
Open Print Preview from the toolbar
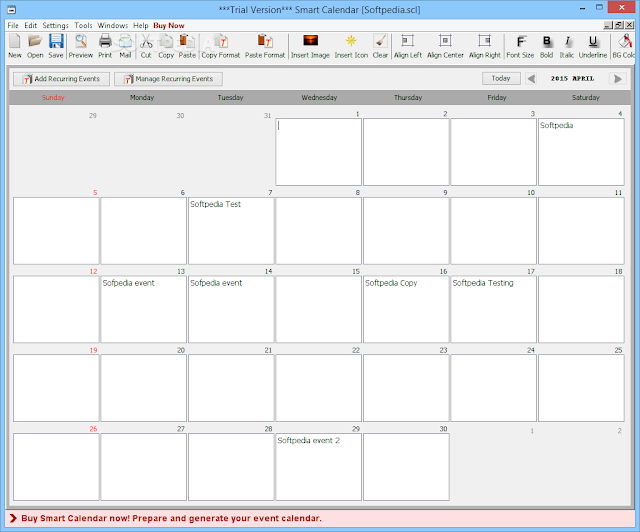[x=80, y=46]
